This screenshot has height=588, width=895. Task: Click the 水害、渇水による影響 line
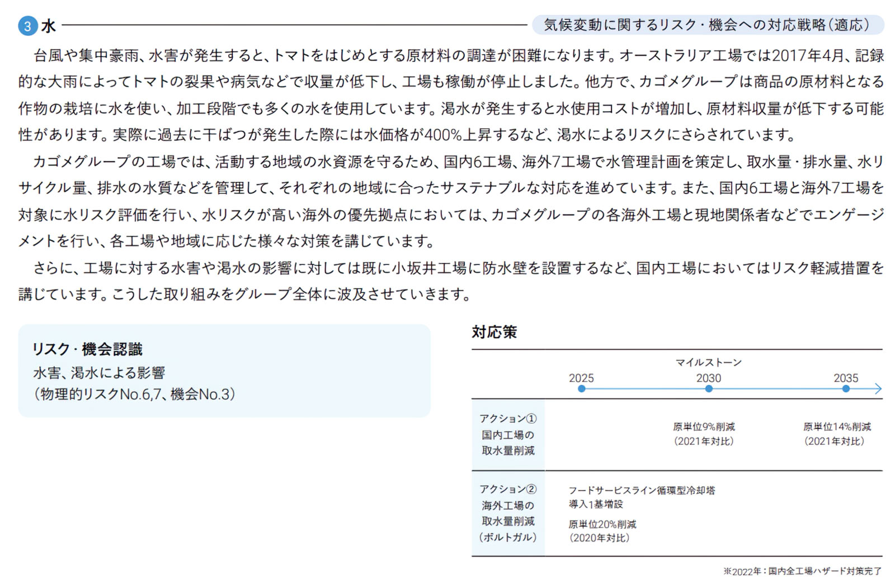[99, 373]
